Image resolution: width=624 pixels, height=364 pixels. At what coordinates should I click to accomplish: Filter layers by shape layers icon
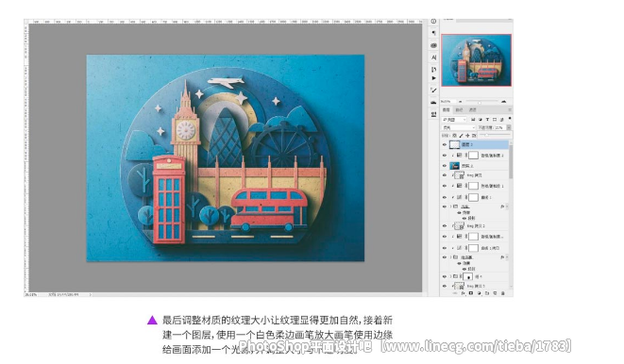click(495, 119)
